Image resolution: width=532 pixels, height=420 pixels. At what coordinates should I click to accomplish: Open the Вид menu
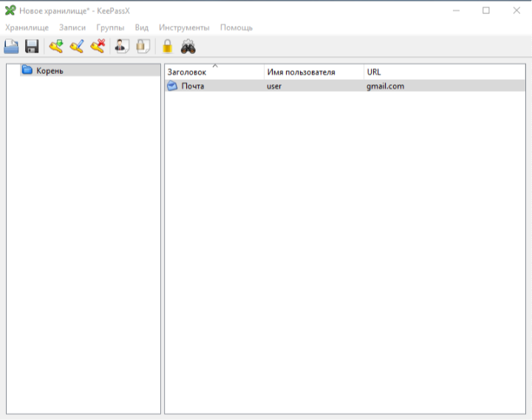141,27
